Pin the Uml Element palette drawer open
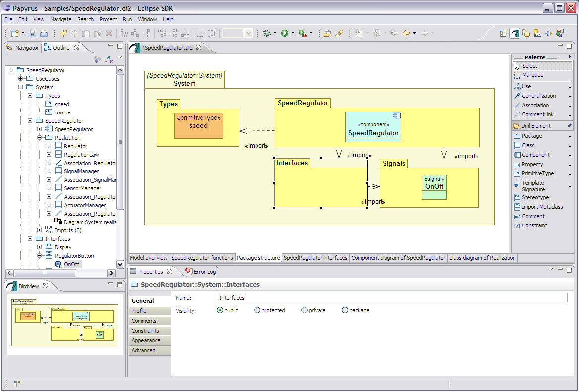Screen dimensions: 579x392 [x=570, y=126]
